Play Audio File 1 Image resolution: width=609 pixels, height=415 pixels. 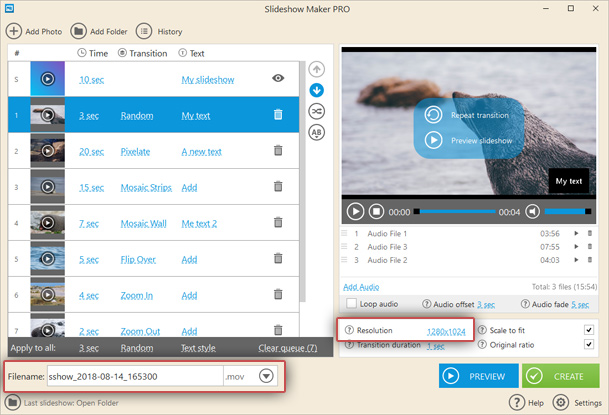(576, 233)
